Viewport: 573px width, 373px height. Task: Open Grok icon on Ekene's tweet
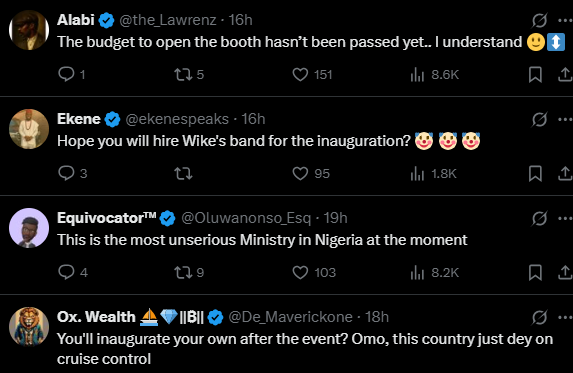pyautogui.click(x=539, y=119)
